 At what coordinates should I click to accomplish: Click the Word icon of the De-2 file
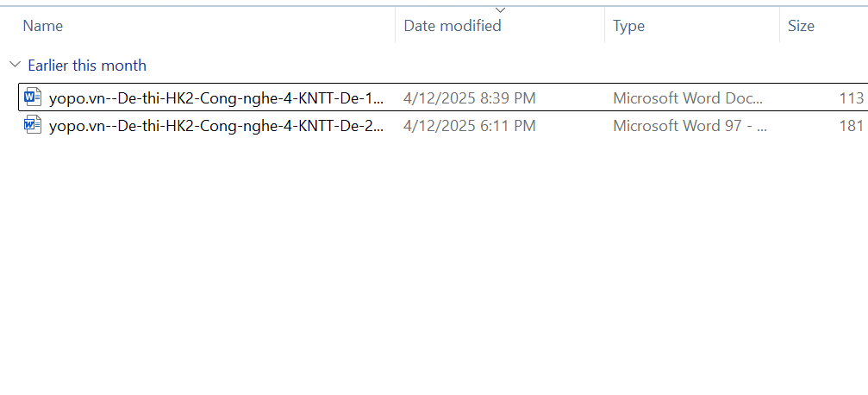point(33,126)
